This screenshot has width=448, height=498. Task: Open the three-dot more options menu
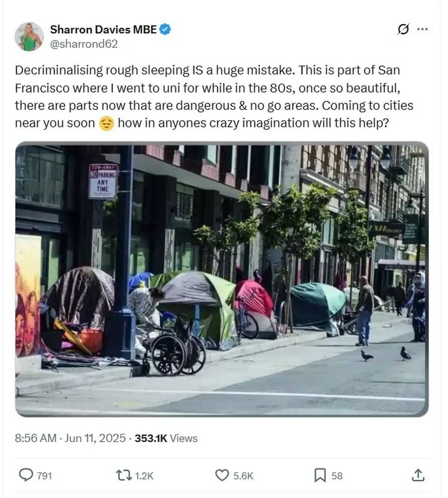coord(422,30)
